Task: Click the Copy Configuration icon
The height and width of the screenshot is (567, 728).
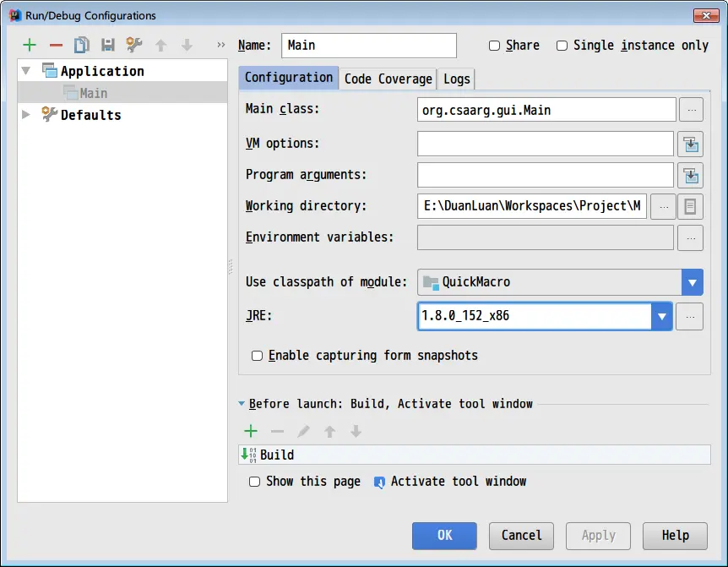Action: click(x=81, y=46)
